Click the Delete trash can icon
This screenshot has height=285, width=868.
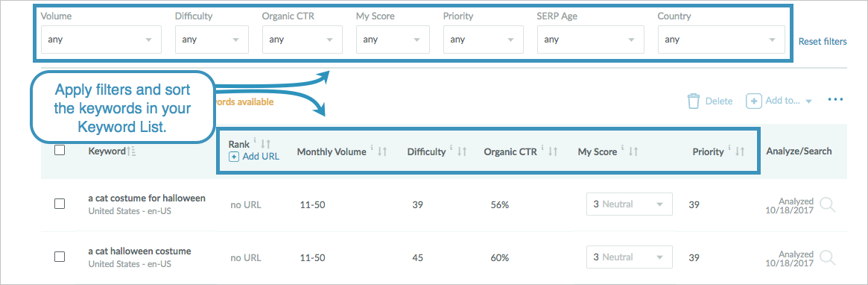pyautogui.click(x=694, y=101)
